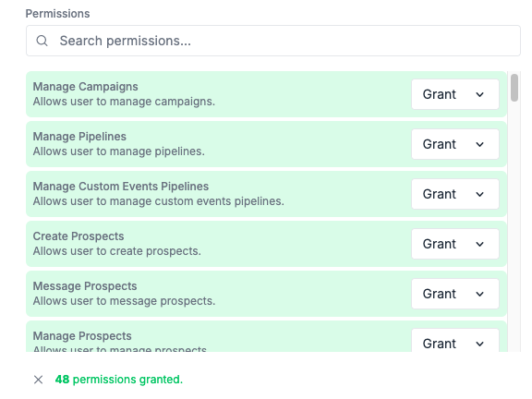Click the '48 permissions granted.' status text
Viewport: 532px width, 399px height.
(119, 380)
